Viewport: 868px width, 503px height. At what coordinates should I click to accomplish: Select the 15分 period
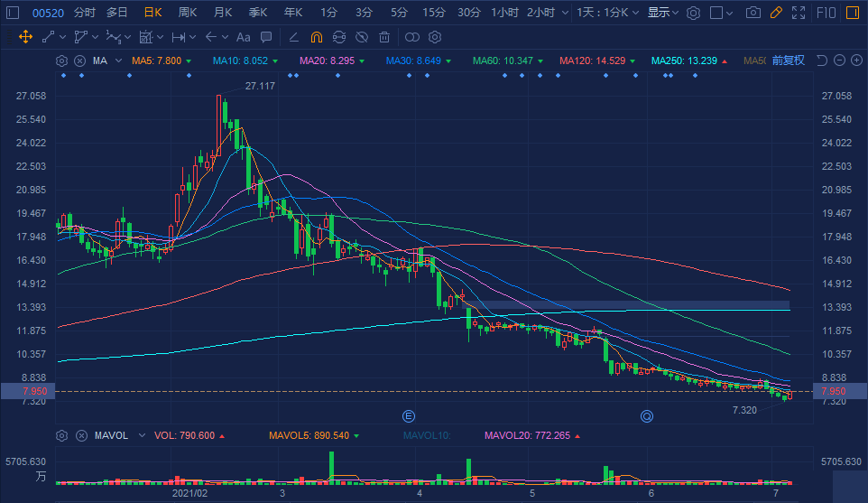tap(433, 12)
